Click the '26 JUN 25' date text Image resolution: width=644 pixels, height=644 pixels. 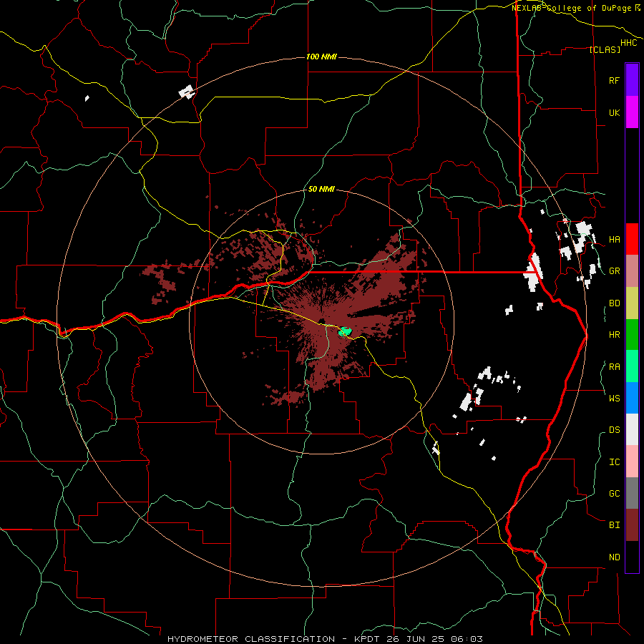point(418,639)
